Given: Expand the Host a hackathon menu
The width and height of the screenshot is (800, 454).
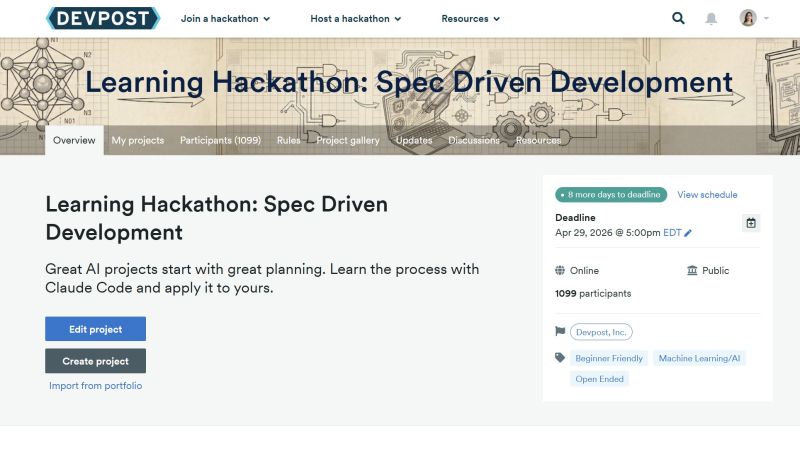Looking at the screenshot, I should pos(356,19).
